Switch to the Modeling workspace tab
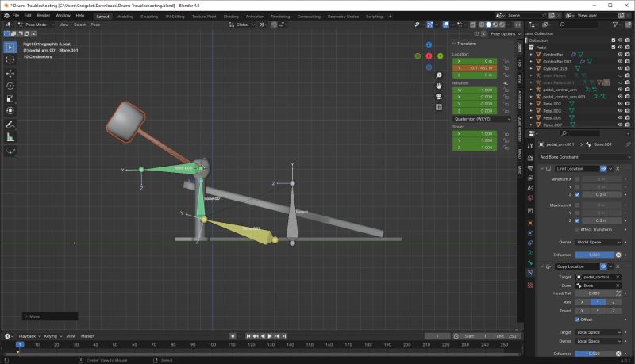The width and height of the screenshot is (635, 364). click(x=125, y=17)
